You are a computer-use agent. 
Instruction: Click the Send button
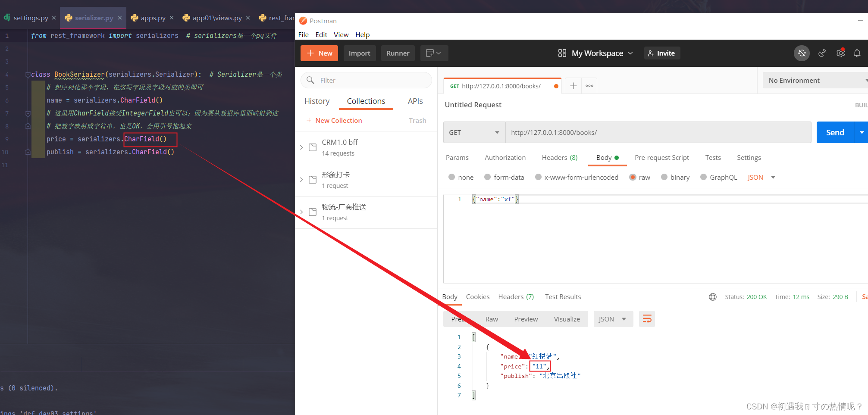(x=835, y=132)
